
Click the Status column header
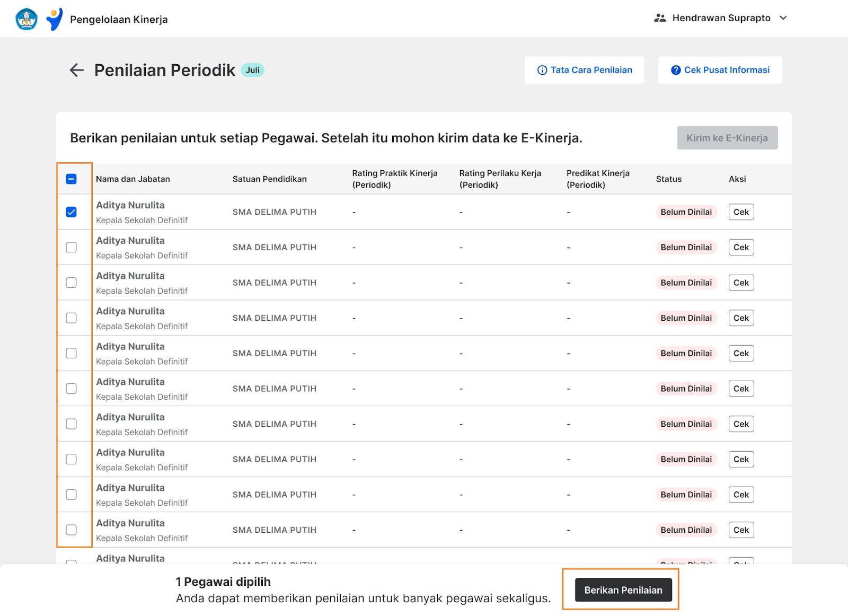click(x=669, y=179)
